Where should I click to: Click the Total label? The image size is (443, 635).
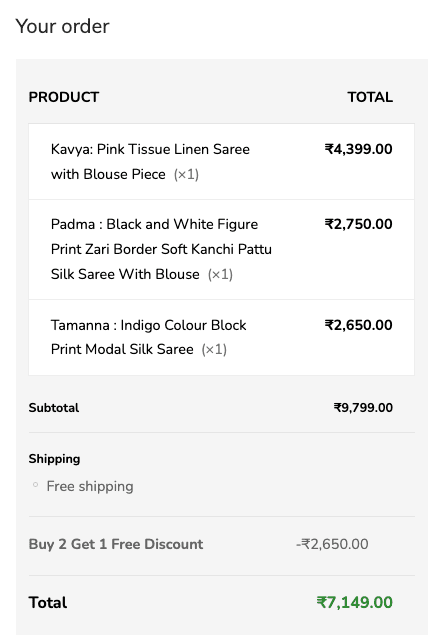(48, 602)
